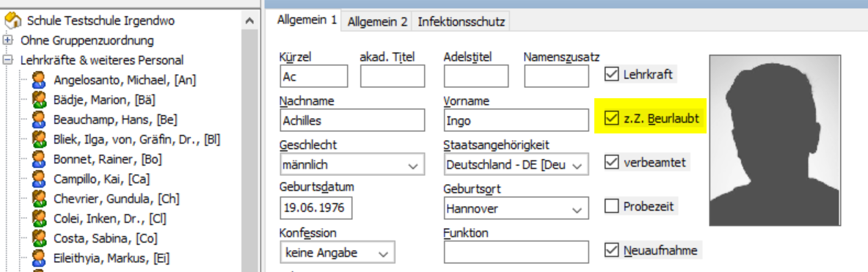Open the Konfession dropdown
The image size is (868, 272).
pos(338,253)
